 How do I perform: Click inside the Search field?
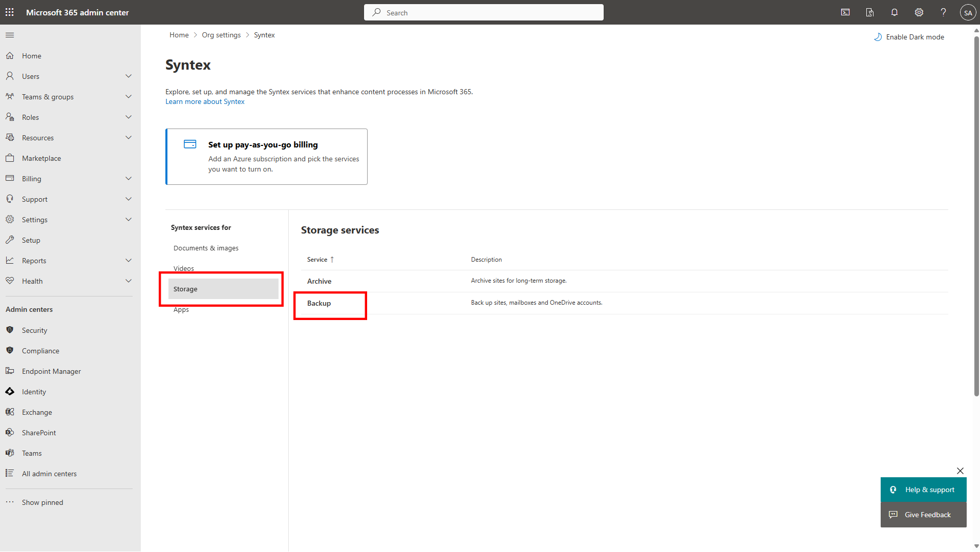click(x=483, y=12)
